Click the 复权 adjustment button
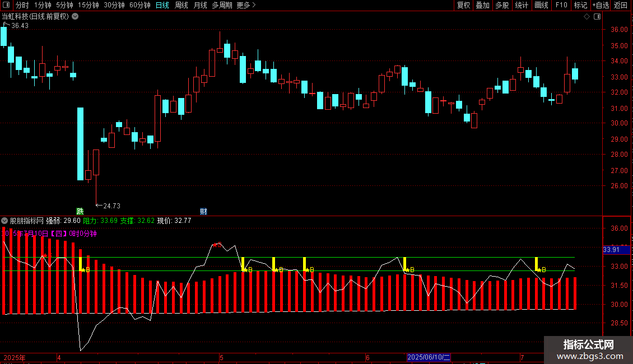The width and height of the screenshot is (633, 364). tap(463, 5)
